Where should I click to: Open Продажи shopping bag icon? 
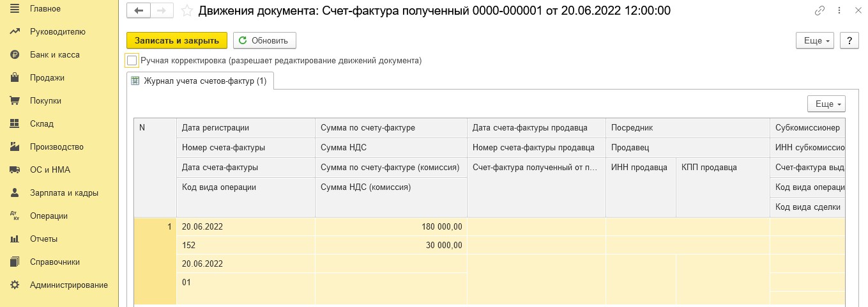(x=14, y=77)
